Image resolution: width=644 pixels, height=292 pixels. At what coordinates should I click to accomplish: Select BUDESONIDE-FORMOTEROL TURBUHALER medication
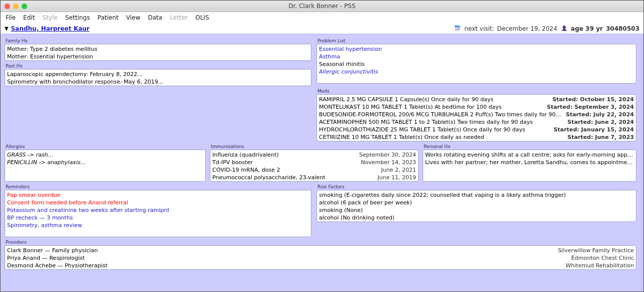tap(476, 115)
